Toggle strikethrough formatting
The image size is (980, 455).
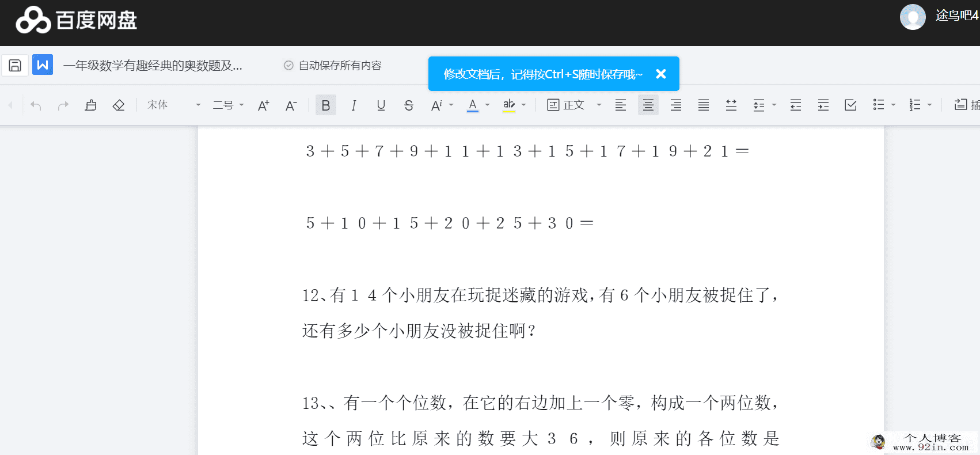coord(409,105)
